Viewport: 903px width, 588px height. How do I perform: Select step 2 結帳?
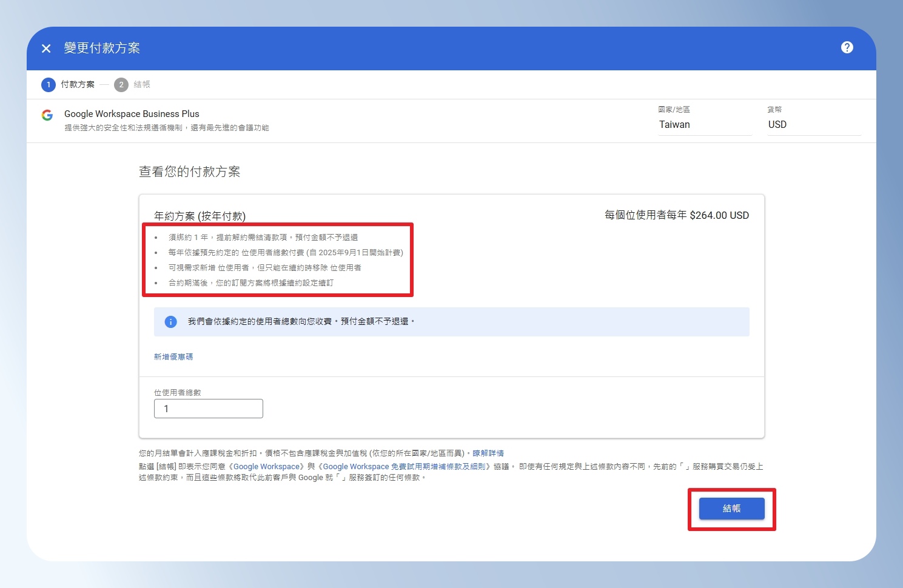point(132,84)
